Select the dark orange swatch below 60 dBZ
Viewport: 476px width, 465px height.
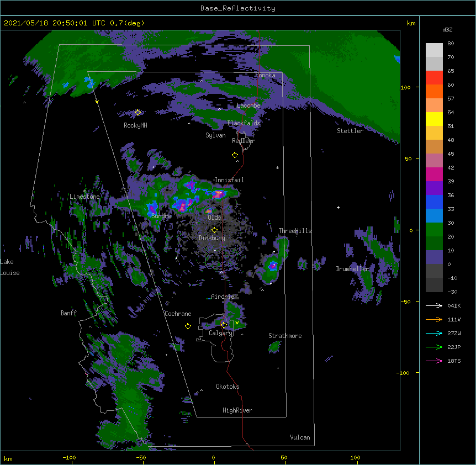click(x=434, y=91)
